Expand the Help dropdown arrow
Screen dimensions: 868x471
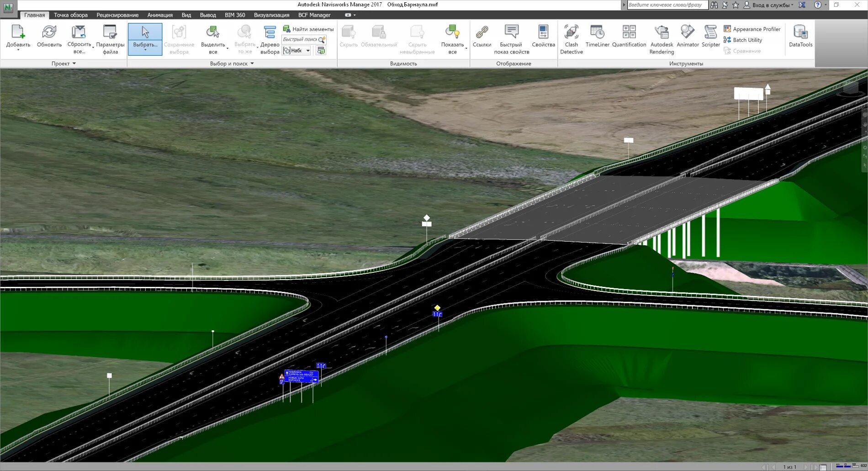point(826,5)
